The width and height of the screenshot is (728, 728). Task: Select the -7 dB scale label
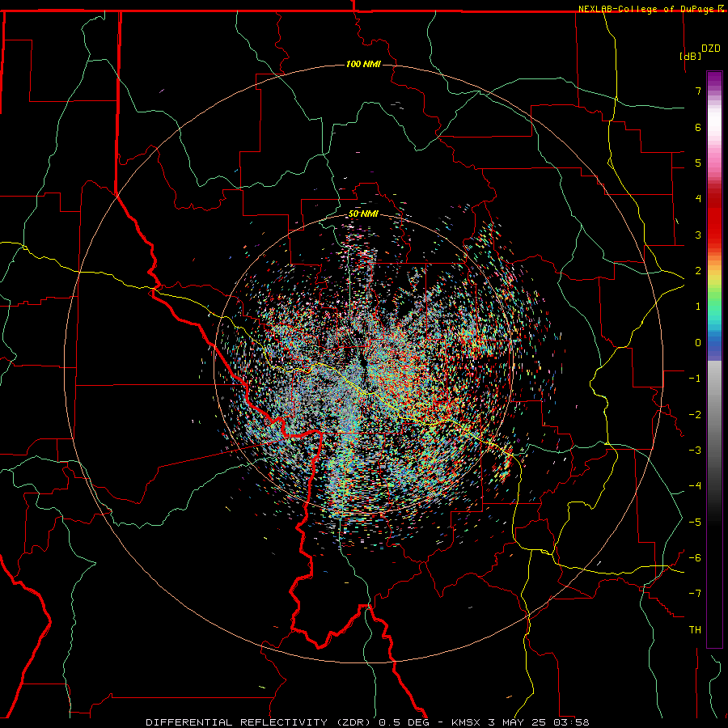(x=695, y=594)
